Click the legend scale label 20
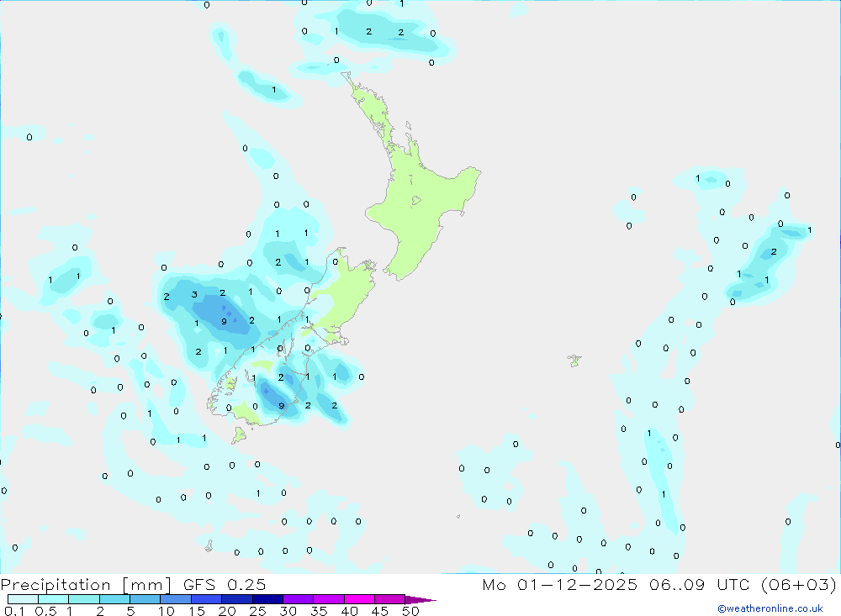Image resolution: width=841 pixels, height=616 pixels. pyautogui.click(x=227, y=611)
